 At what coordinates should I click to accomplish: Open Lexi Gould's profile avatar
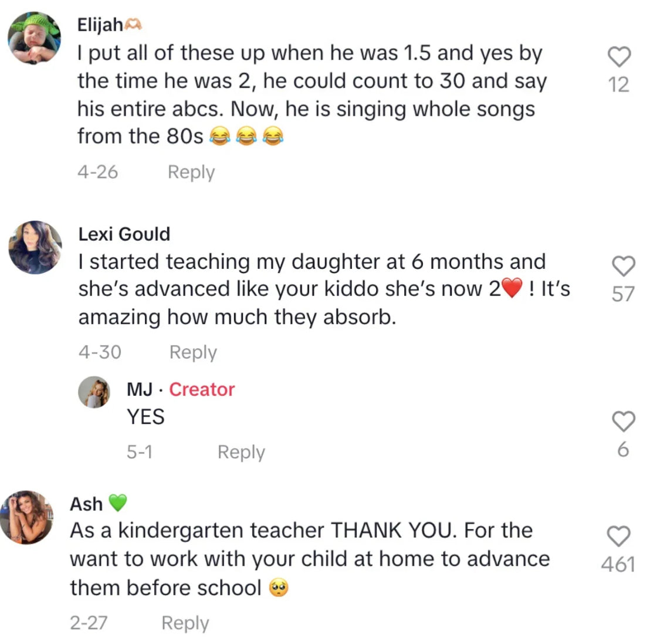pos(35,247)
